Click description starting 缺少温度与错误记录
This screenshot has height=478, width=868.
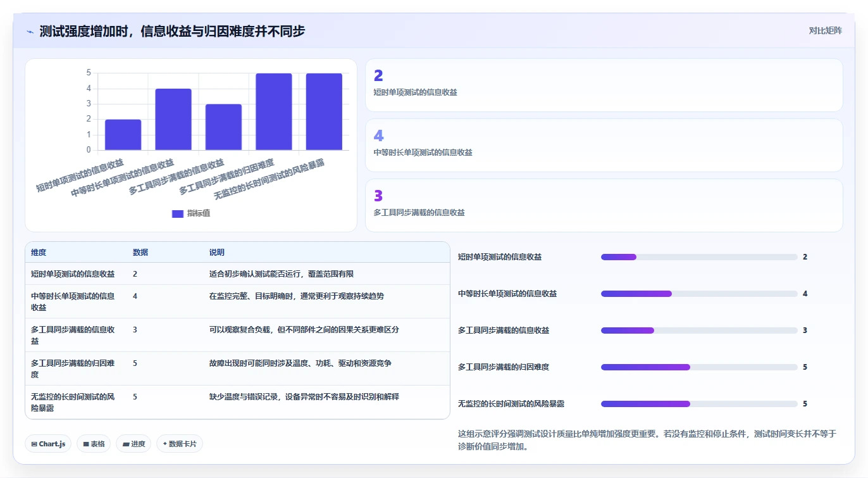coord(304,396)
